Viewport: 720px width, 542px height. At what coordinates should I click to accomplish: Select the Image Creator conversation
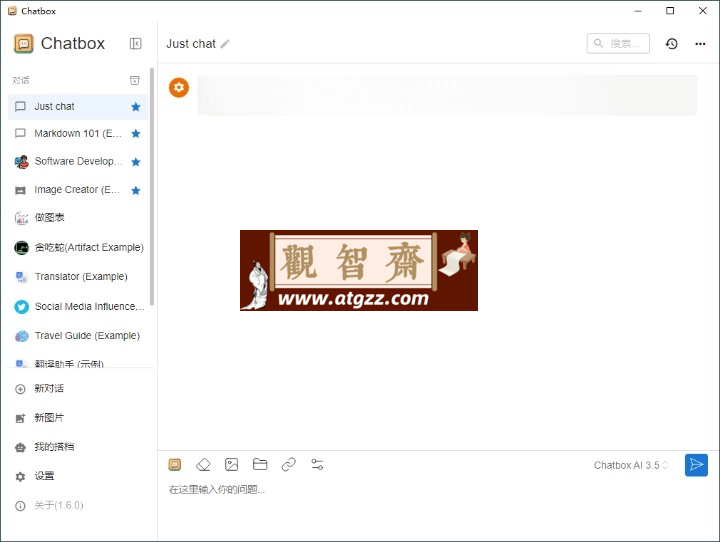click(x=78, y=190)
